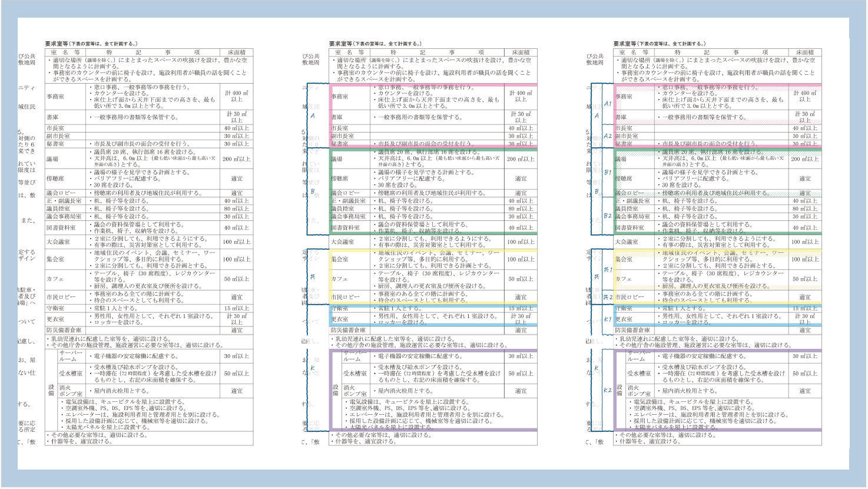Click 受水槽室 in the unmarked left table
The height and width of the screenshot is (489, 868).
click(70, 374)
